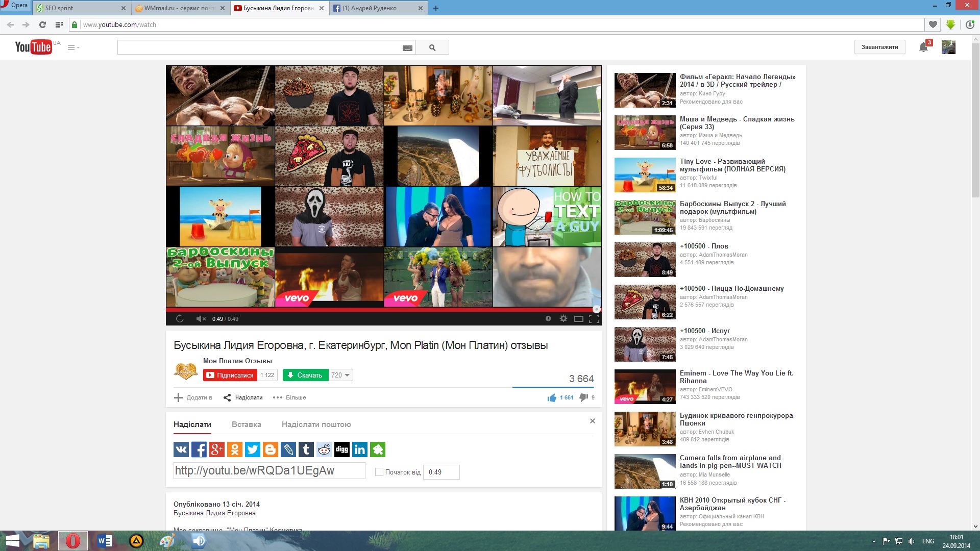
Task: Expand Більше more options menu
Action: (289, 397)
